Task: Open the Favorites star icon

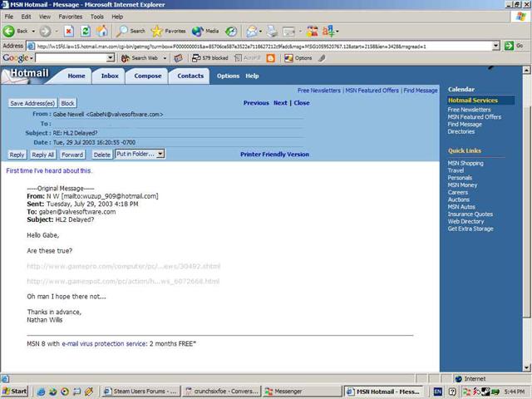Action: (x=157, y=32)
